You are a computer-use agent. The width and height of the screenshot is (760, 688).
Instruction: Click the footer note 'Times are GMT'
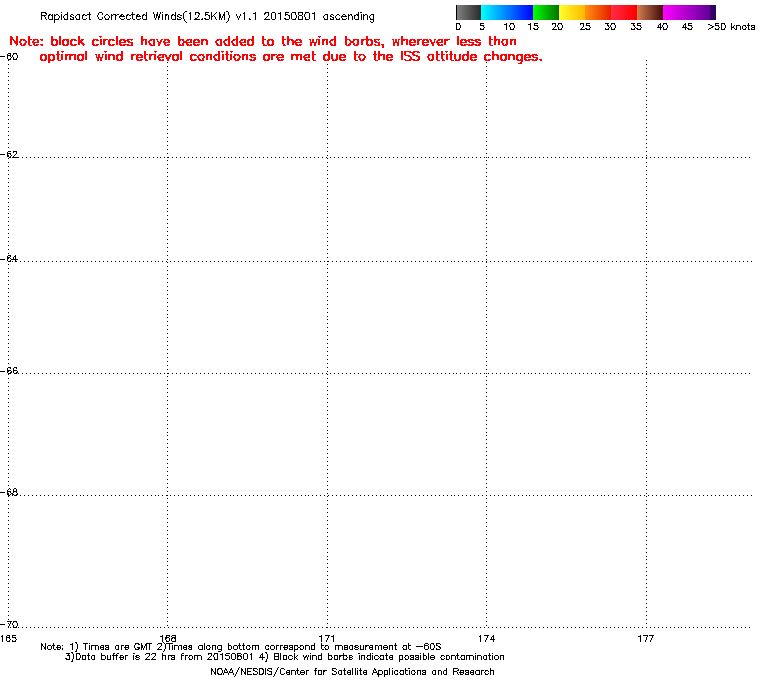coord(117,647)
